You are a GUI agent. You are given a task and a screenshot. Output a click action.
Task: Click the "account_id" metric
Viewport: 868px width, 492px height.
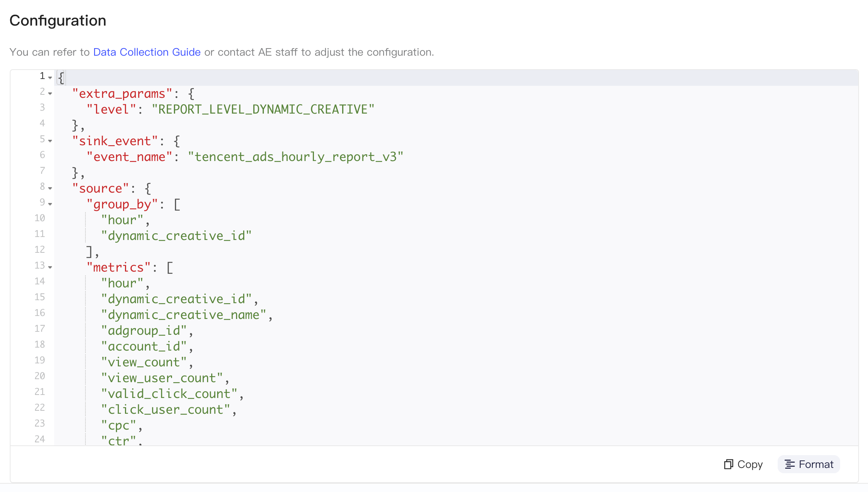[144, 346]
